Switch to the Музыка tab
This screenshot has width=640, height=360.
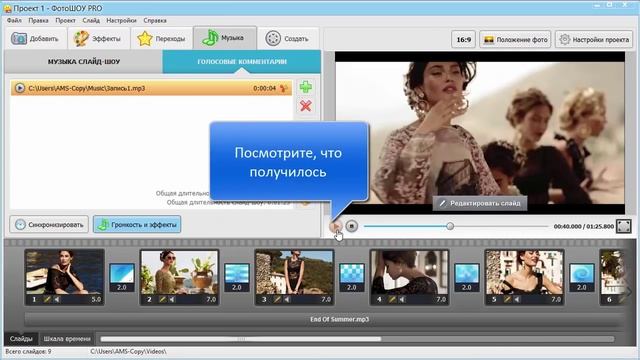tap(224, 38)
